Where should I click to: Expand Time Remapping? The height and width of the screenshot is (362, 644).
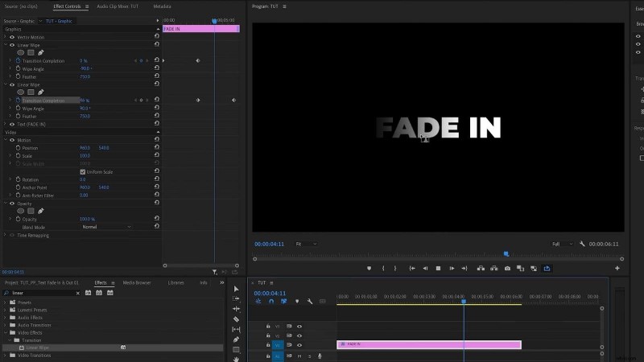(x=6, y=235)
